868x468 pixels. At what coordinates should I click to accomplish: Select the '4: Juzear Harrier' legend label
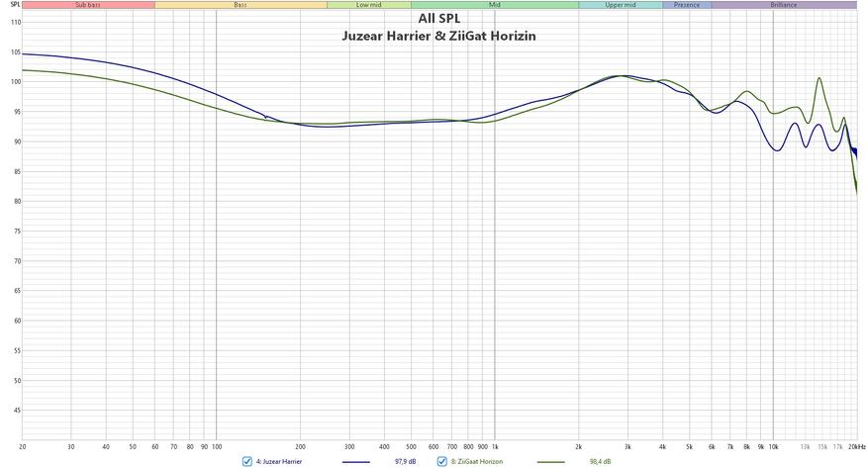(x=279, y=461)
